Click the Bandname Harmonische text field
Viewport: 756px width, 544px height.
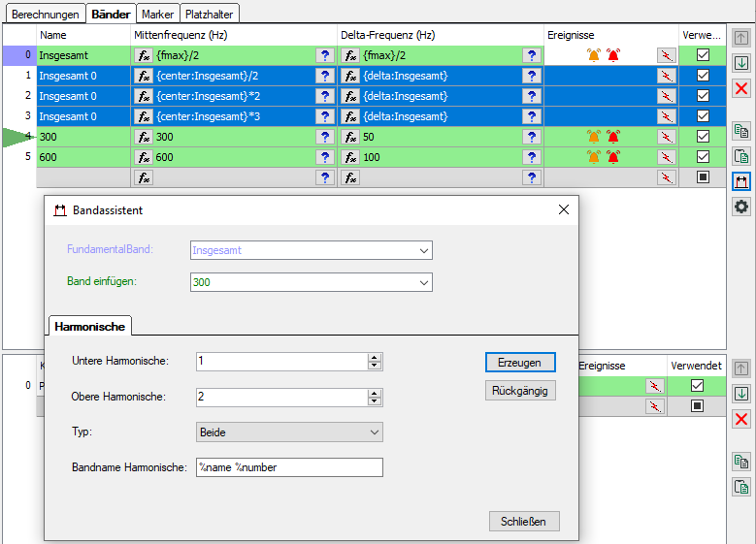point(289,467)
